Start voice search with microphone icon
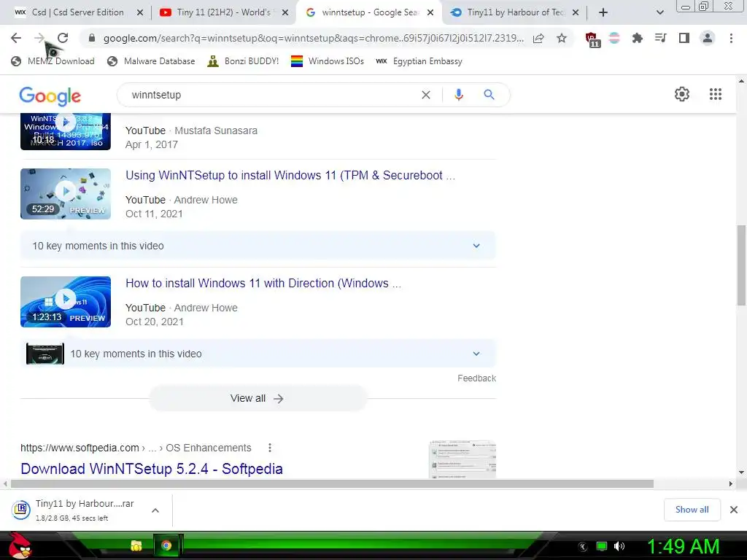Screen dimensions: 747x560 458,95
